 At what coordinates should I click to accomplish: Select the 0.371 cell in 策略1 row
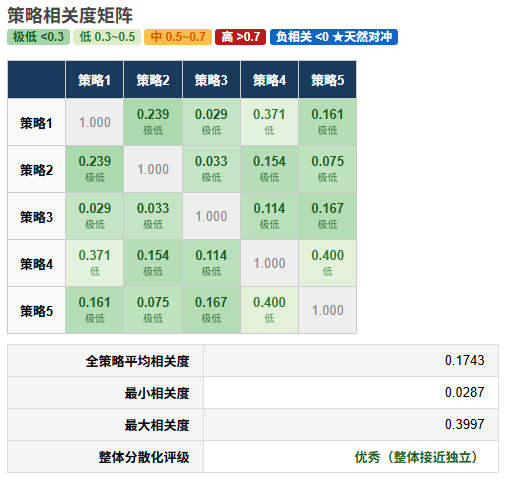tap(269, 122)
